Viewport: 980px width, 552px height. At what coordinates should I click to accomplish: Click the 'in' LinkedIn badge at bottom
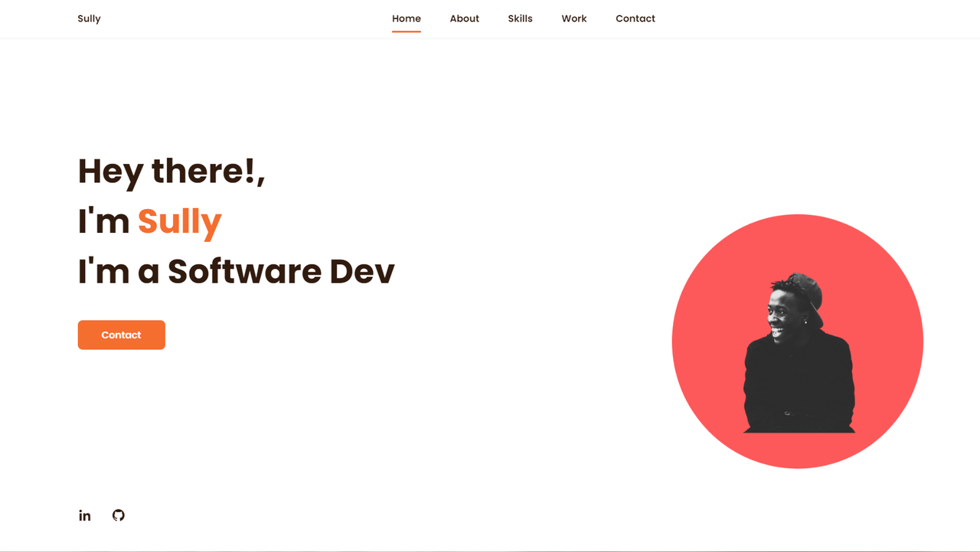(84, 515)
